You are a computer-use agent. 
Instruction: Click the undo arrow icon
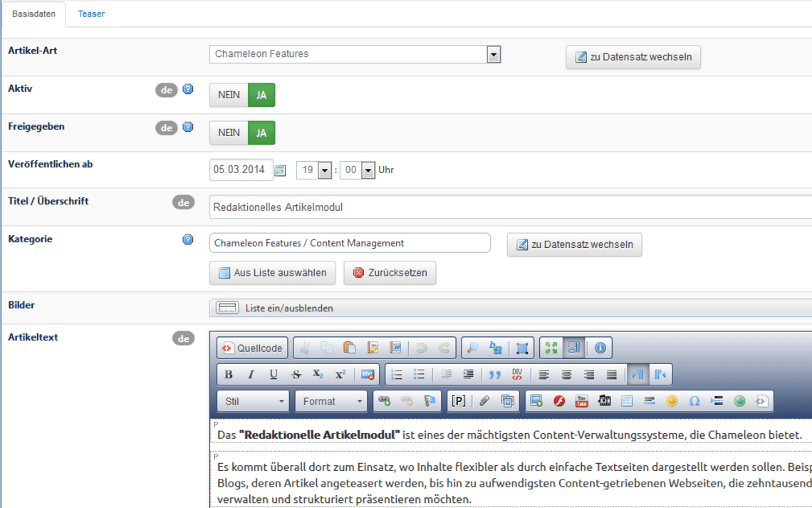click(422, 348)
